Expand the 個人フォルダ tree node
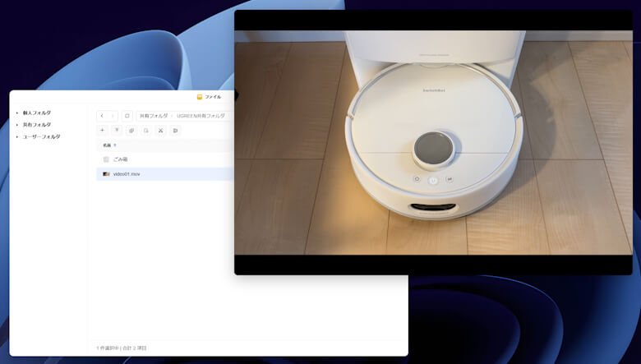This screenshot has width=641, height=364. click(x=17, y=113)
